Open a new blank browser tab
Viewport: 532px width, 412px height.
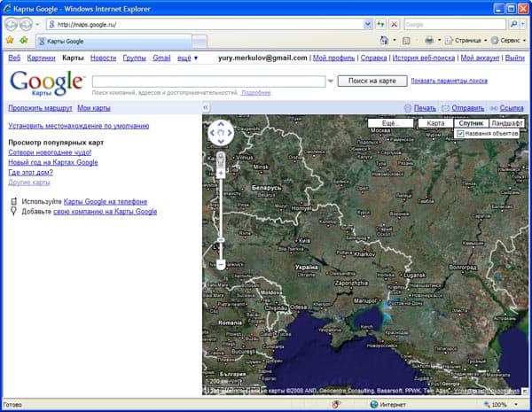point(199,42)
